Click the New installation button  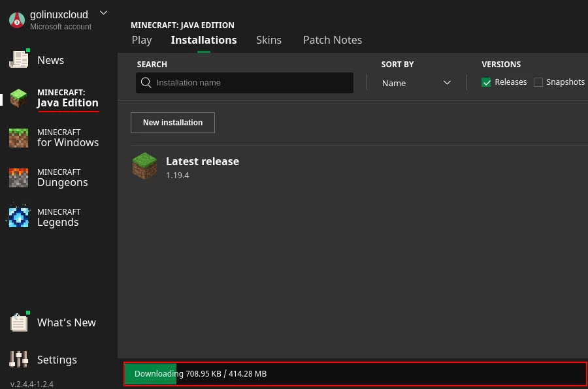172,123
